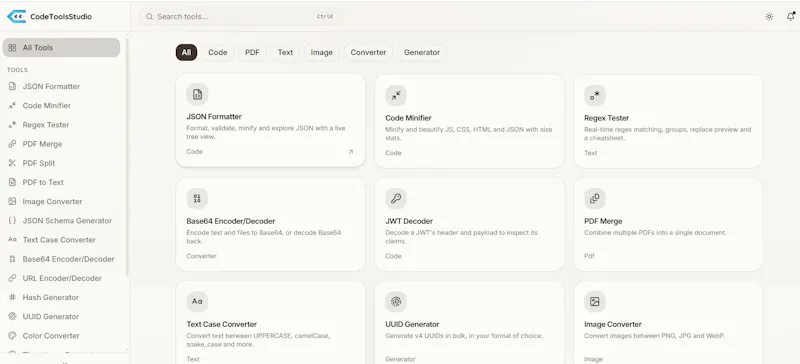Click the Text Case Converter sidebar icon
The width and height of the screenshot is (800, 364).
coord(12,239)
